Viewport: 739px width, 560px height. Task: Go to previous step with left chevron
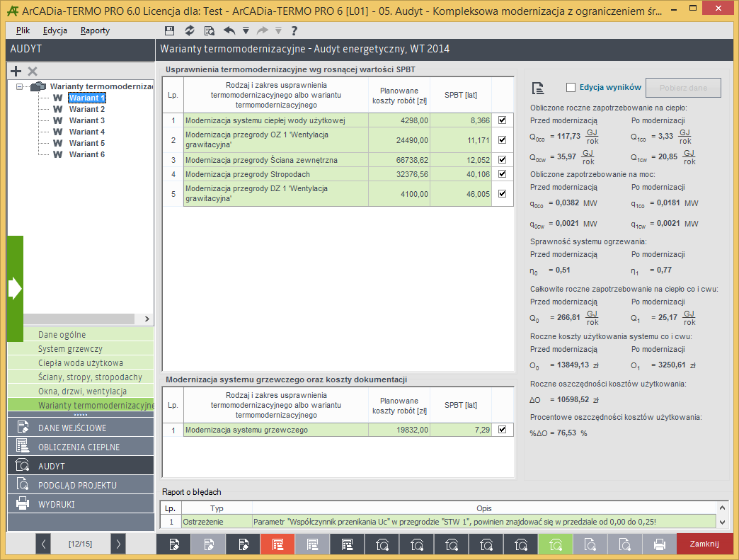pyautogui.click(x=43, y=544)
